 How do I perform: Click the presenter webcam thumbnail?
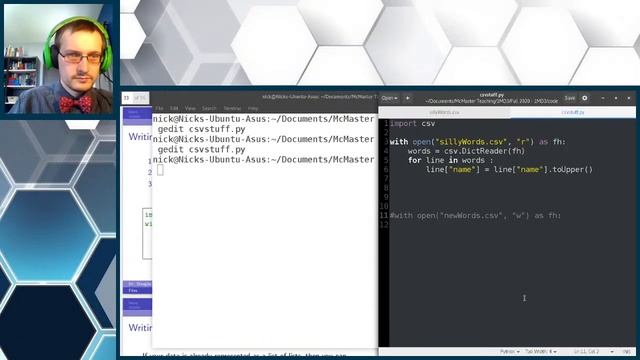(58, 59)
